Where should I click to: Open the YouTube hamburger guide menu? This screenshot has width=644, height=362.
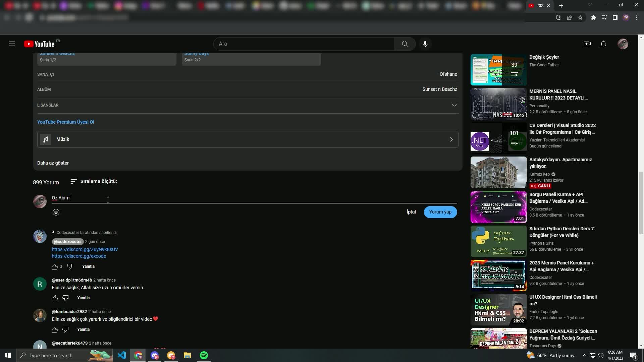click(x=12, y=44)
